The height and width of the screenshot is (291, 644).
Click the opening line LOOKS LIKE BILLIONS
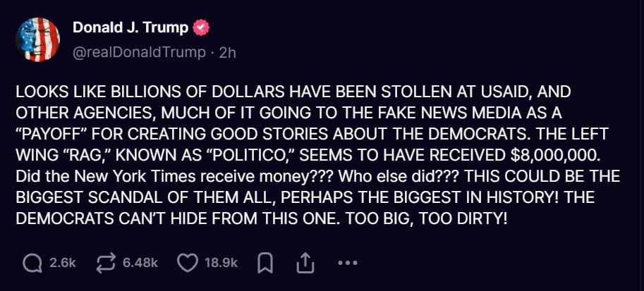click(x=111, y=92)
